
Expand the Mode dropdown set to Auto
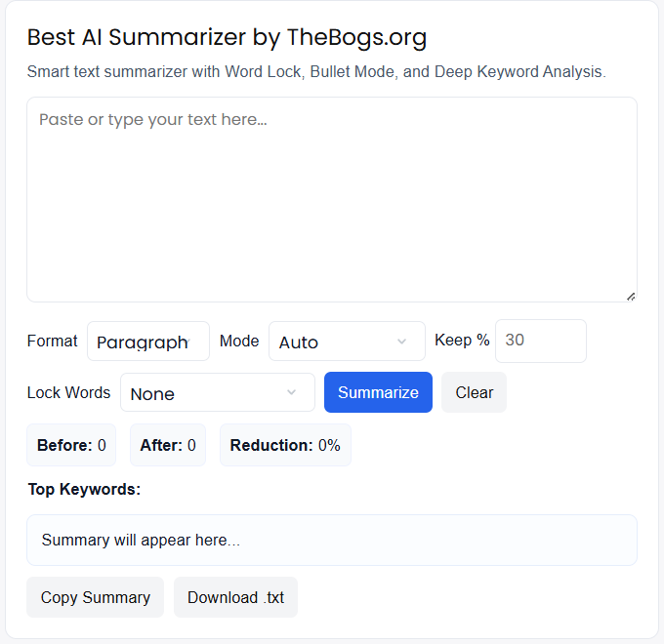346,342
